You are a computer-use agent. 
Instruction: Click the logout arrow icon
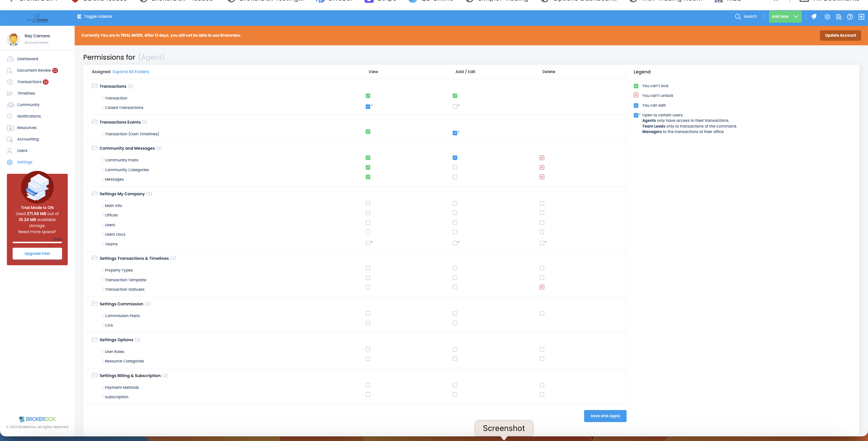(861, 17)
